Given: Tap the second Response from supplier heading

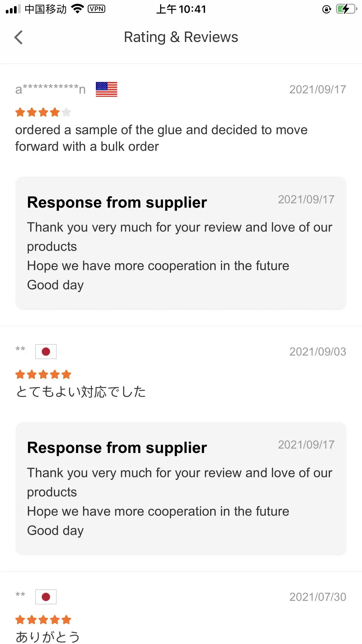Looking at the screenshot, I should (x=117, y=448).
